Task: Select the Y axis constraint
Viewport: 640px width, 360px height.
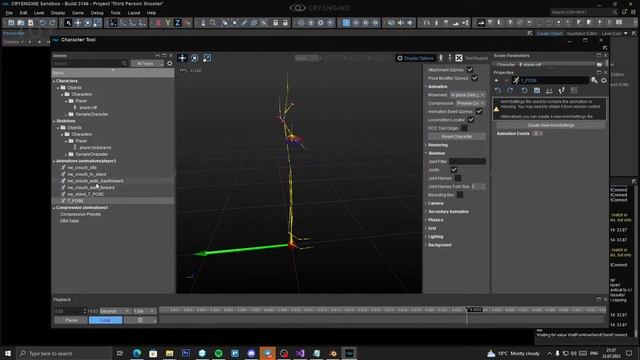Action: click(x=168, y=23)
